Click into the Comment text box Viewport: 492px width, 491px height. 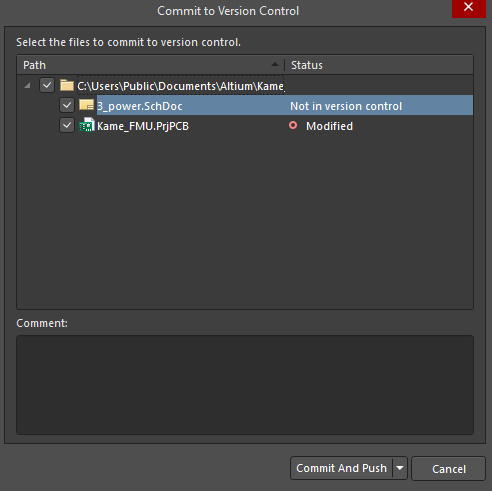245,385
